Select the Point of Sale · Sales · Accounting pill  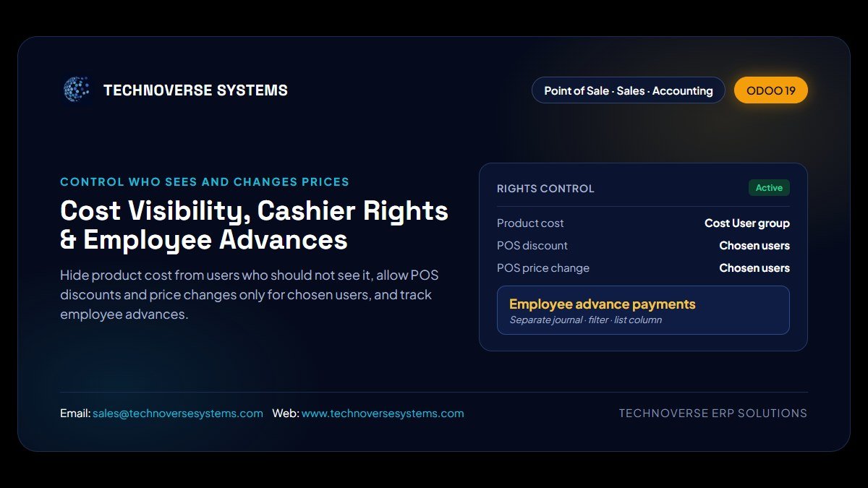[629, 90]
